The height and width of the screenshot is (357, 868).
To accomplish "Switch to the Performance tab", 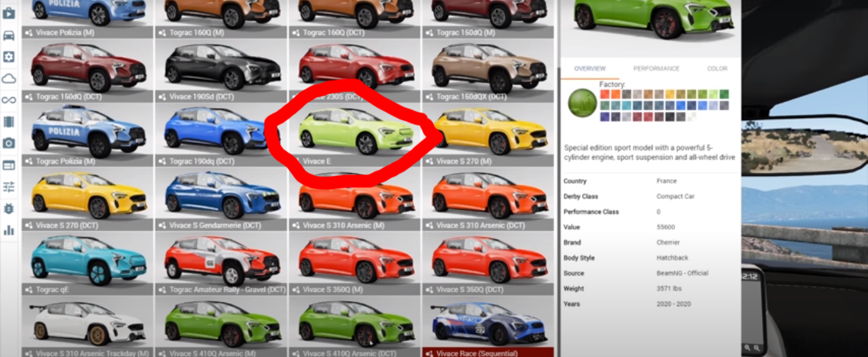I will click(x=656, y=69).
